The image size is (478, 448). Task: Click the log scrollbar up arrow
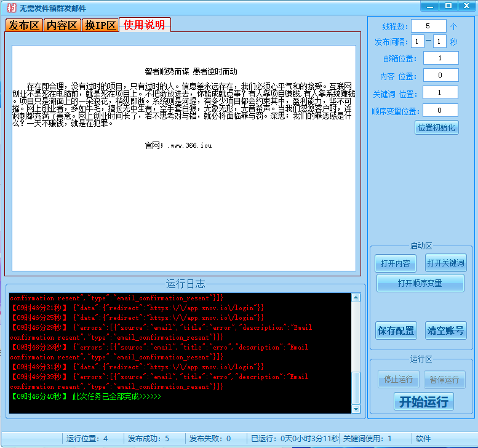[356, 298]
